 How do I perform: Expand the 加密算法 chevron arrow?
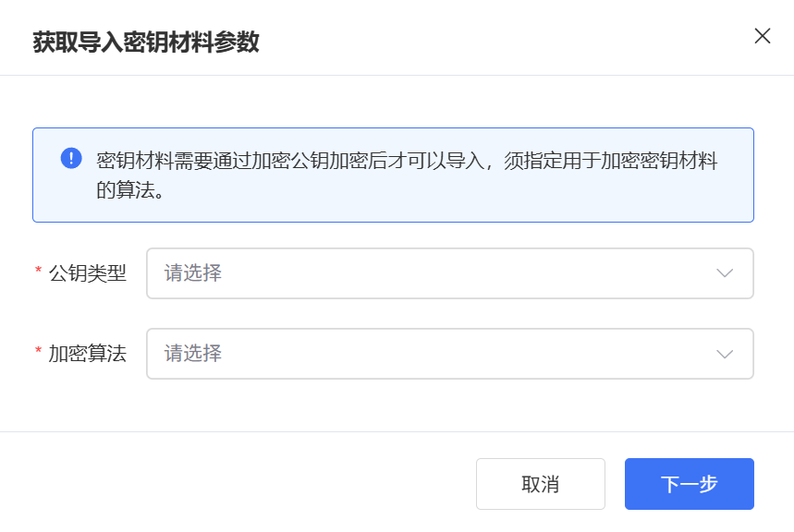(725, 354)
